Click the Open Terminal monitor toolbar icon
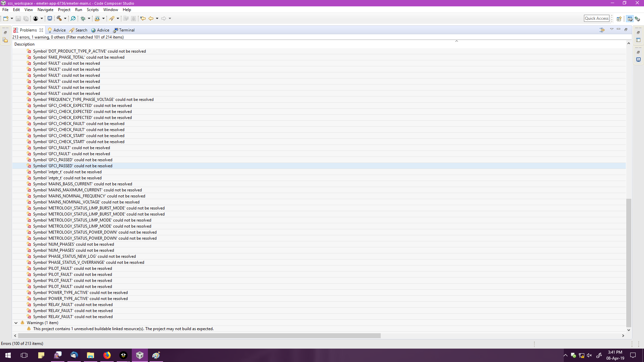Viewport: 644px width, 362px height. tap(50, 18)
